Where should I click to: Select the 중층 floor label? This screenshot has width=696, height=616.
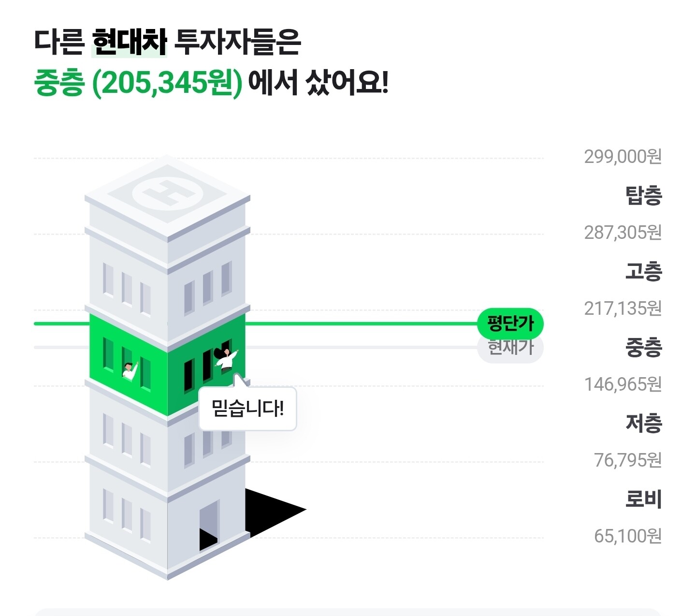coord(643,347)
